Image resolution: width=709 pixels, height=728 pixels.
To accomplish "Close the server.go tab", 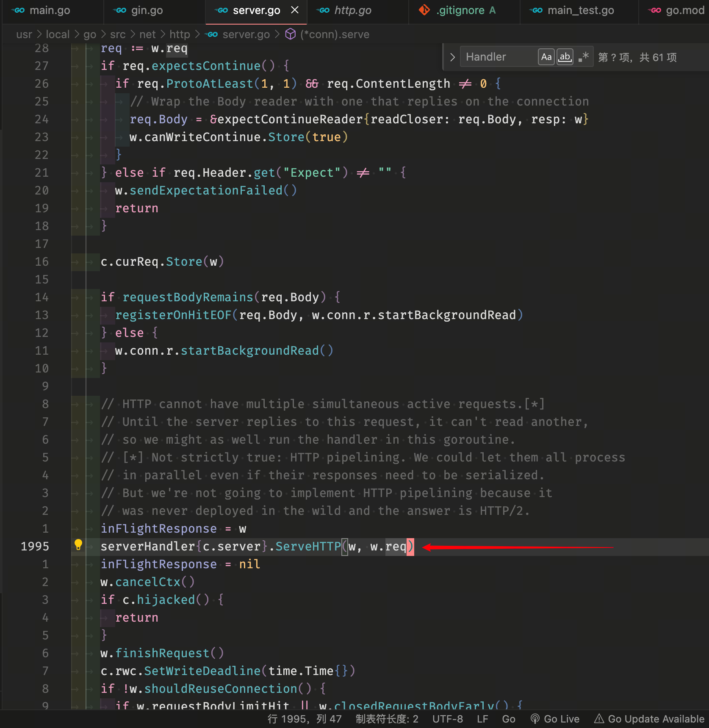I will click(295, 10).
